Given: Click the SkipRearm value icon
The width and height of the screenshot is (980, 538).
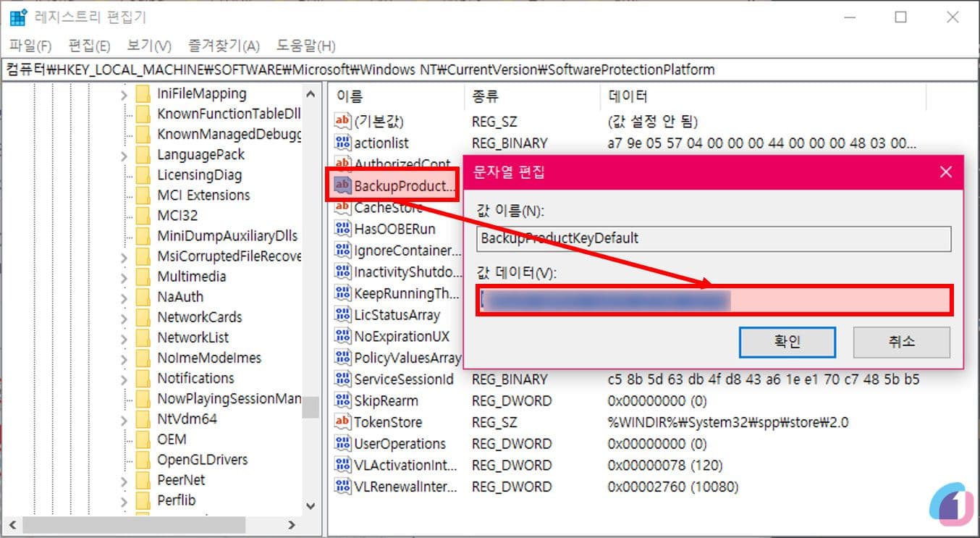Looking at the screenshot, I should pyautogui.click(x=342, y=400).
